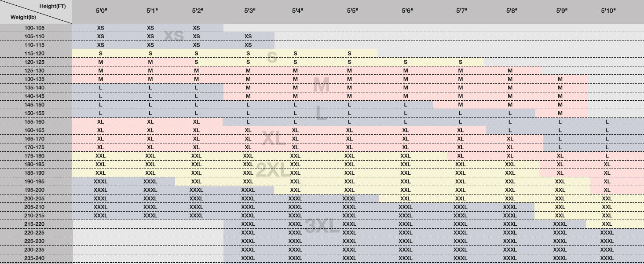Click the large XS watermark label
This screenshot has width=644, height=264.
[x=174, y=36]
